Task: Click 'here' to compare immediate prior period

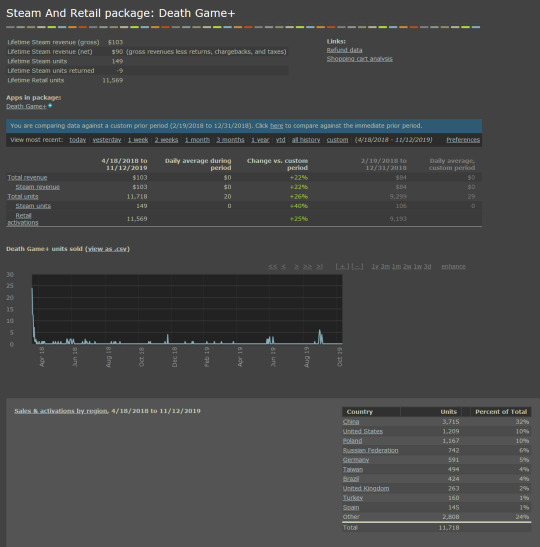Action: click(x=276, y=126)
